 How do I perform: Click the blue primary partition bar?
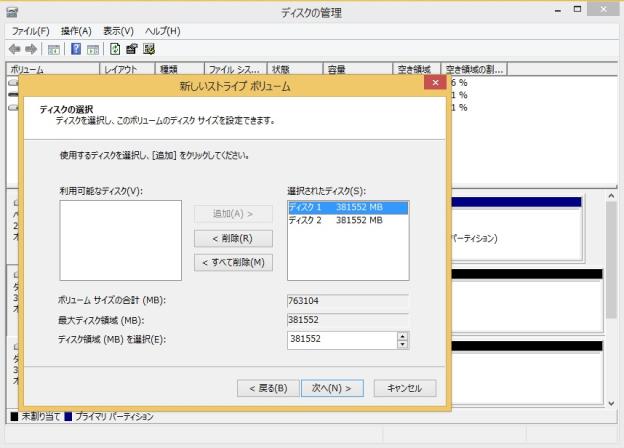(516, 202)
